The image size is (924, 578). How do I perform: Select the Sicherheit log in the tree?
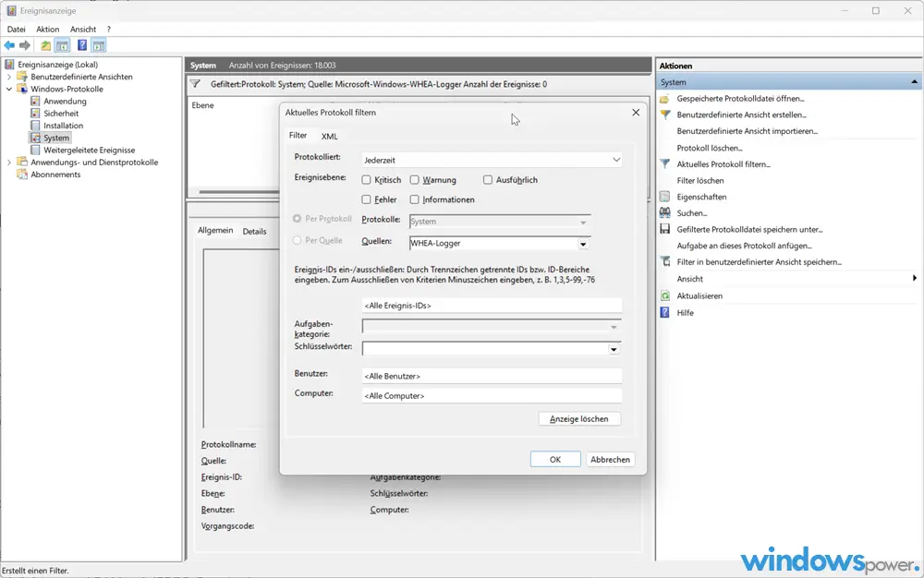click(x=61, y=114)
